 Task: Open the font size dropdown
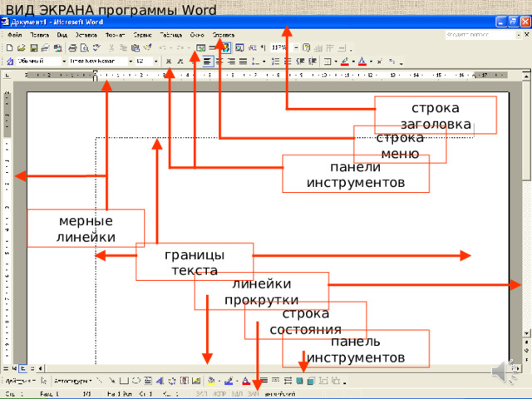pyautogui.click(x=156, y=62)
